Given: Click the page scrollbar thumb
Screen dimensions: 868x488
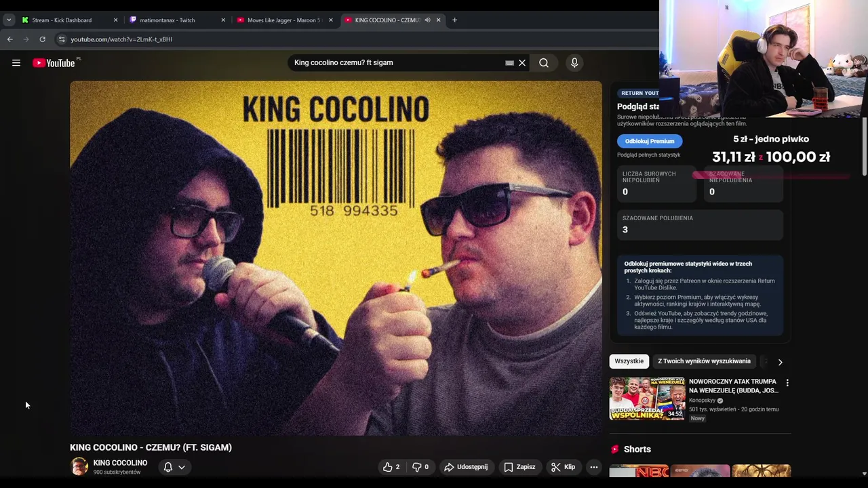Looking at the screenshot, I should point(864,147).
